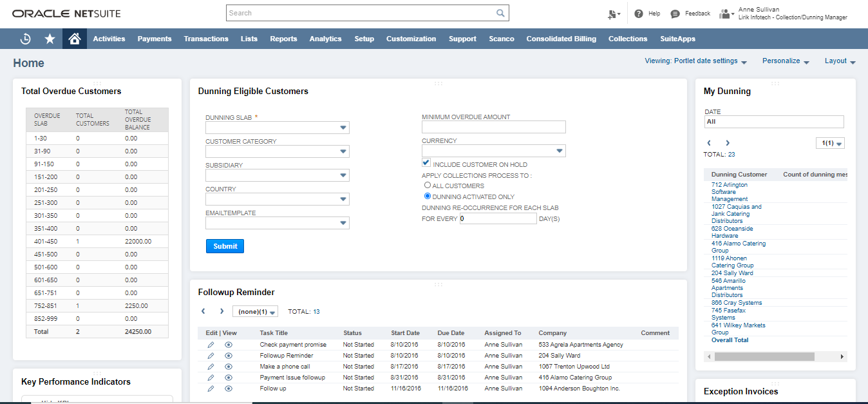868x404 pixels.
Task: Open the Payments menu
Action: click(155, 39)
